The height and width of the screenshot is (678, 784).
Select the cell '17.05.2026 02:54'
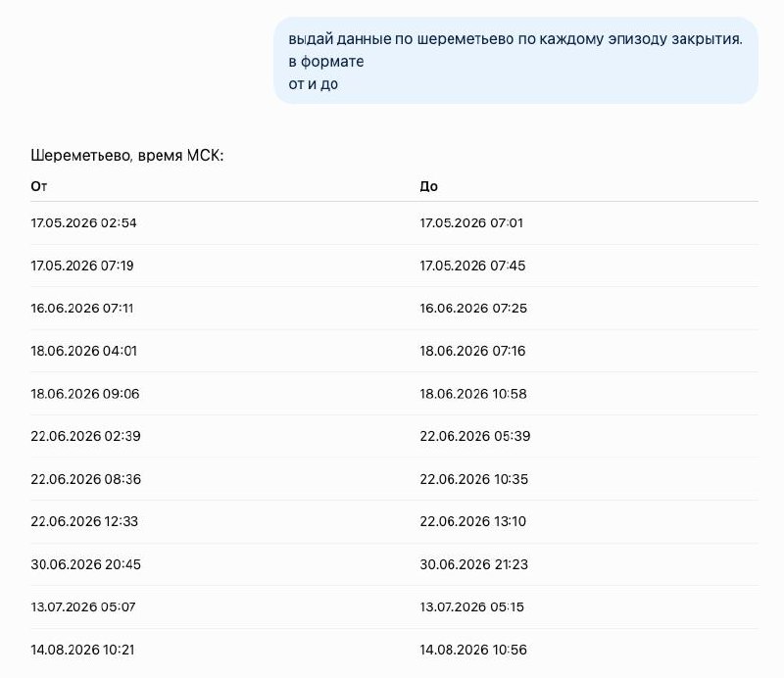click(x=83, y=223)
